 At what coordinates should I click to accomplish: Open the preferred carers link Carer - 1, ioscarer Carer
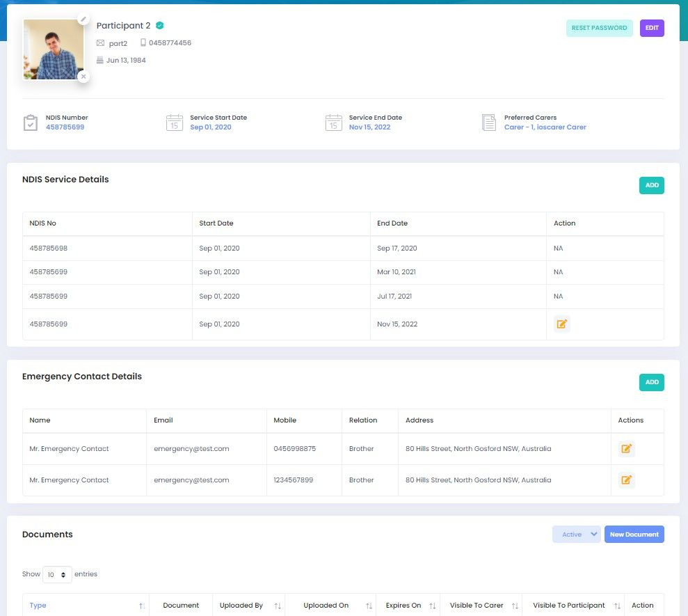tap(545, 127)
